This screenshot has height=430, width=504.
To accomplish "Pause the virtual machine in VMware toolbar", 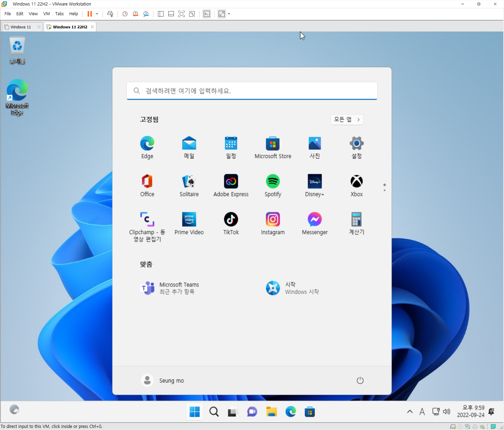I will tap(89, 14).
